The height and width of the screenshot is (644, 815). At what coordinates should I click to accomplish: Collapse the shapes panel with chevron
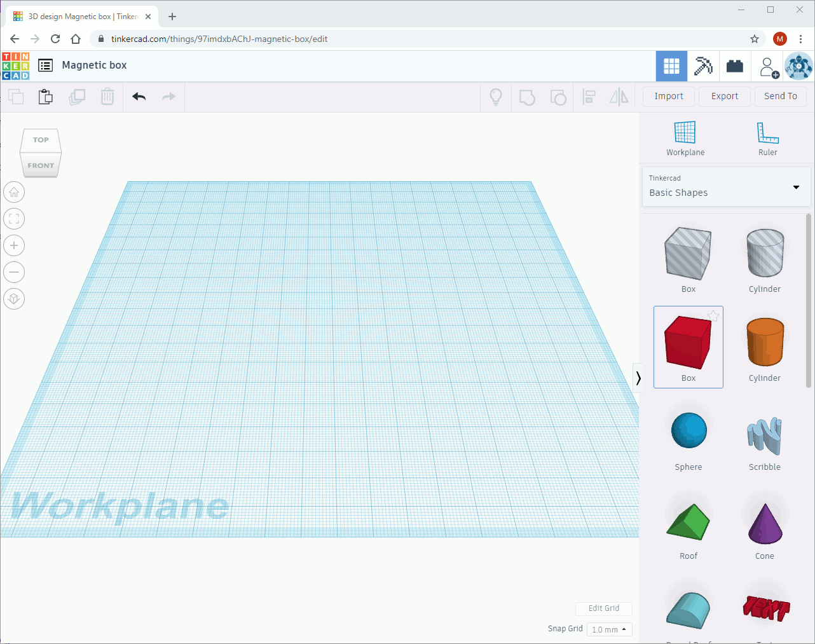638,378
